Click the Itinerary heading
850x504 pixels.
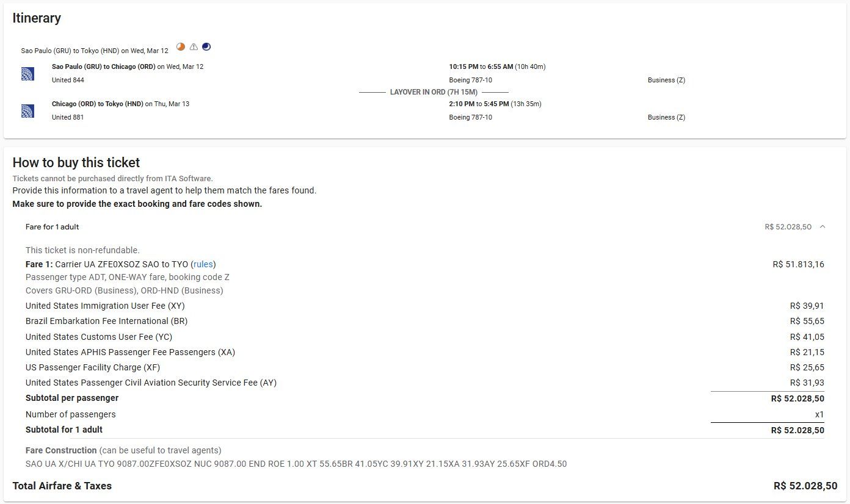point(37,18)
